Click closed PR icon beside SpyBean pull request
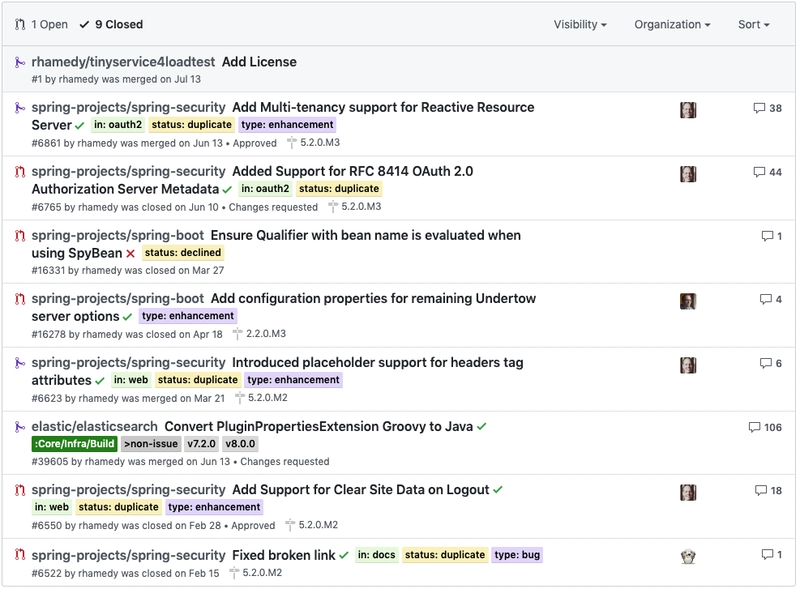This screenshot has width=800, height=589. pos(20,236)
